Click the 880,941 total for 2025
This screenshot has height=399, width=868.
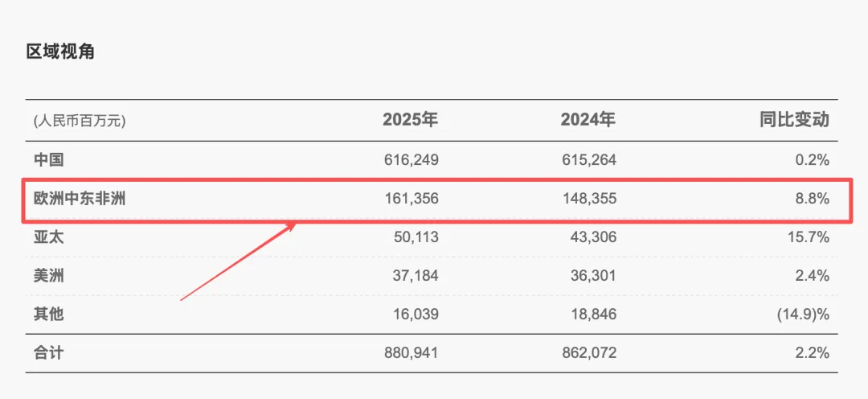click(411, 353)
